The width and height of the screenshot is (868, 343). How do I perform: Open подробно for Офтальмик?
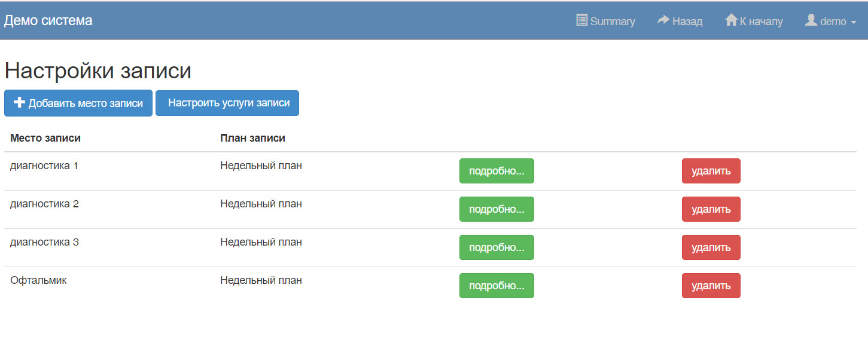[x=497, y=286]
